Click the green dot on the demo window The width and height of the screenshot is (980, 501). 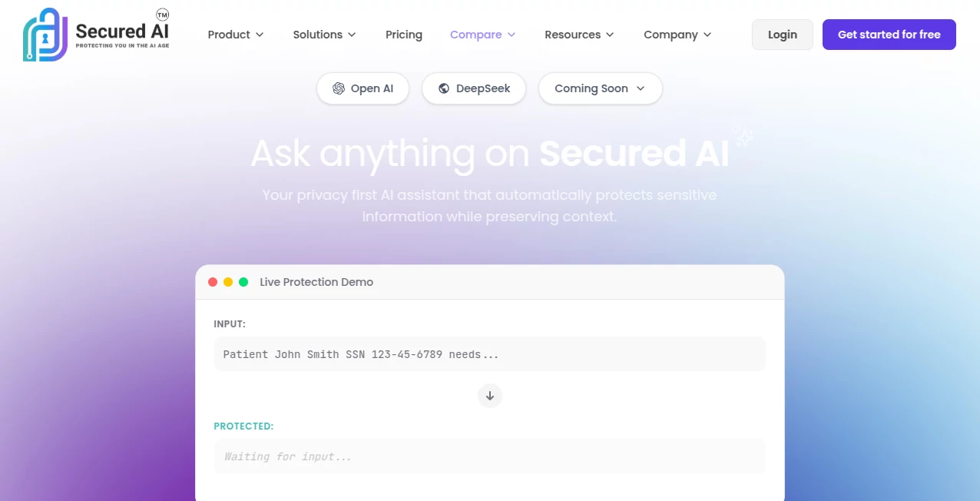243,281
